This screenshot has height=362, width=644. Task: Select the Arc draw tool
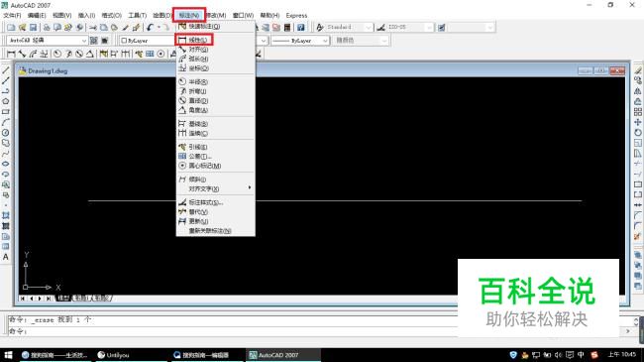pyautogui.click(x=6, y=122)
